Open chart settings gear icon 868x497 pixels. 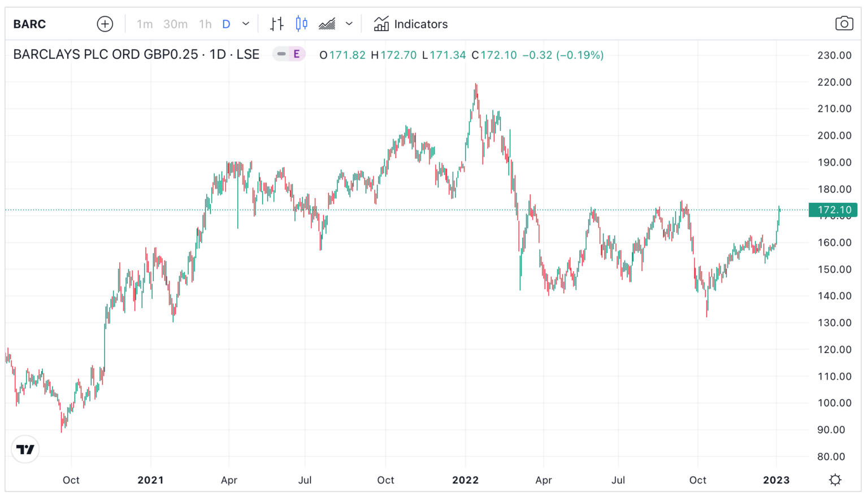pos(835,480)
